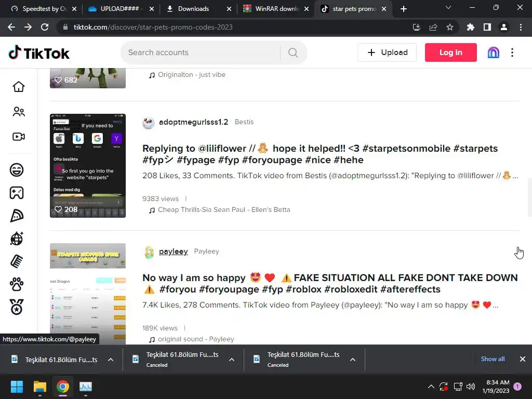532x399 pixels.
Task: Open the clock showing 8:34 AM
Action: point(496,387)
